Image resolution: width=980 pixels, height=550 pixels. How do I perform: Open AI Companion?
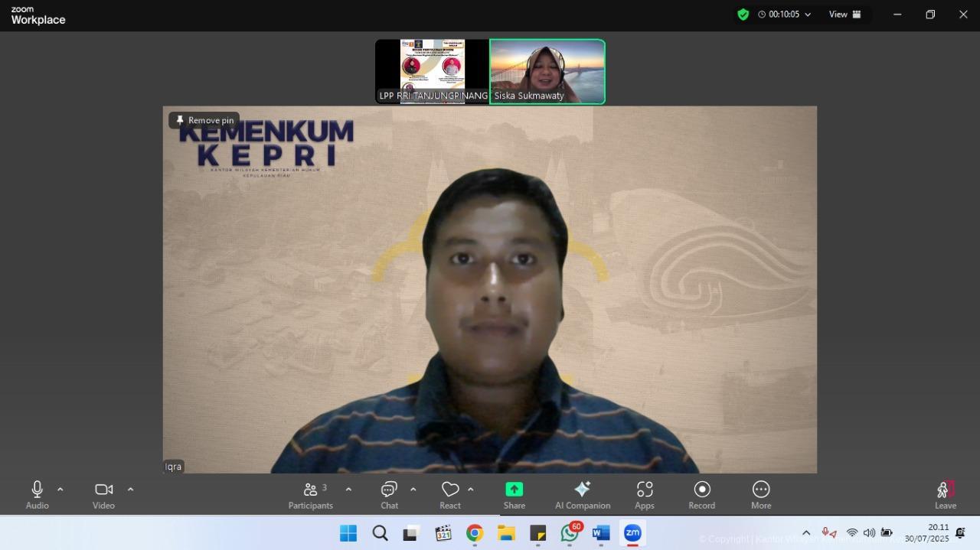pos(583,495)
